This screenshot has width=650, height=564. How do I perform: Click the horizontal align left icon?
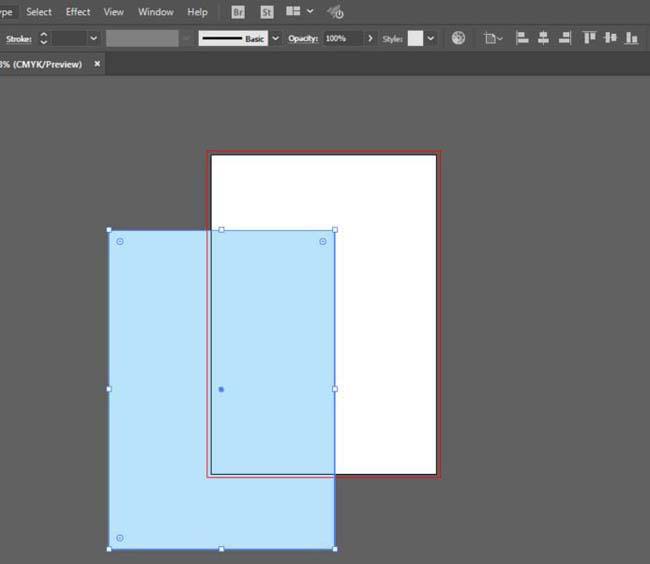[522, 38]
